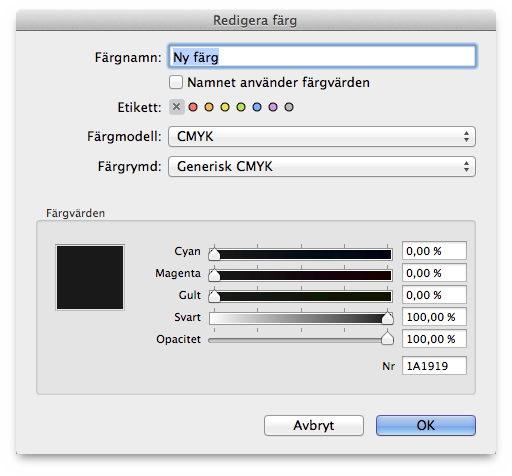Click the Opacitet slider handle
Screen dimensions: 512x476
[x=387, y=339]
